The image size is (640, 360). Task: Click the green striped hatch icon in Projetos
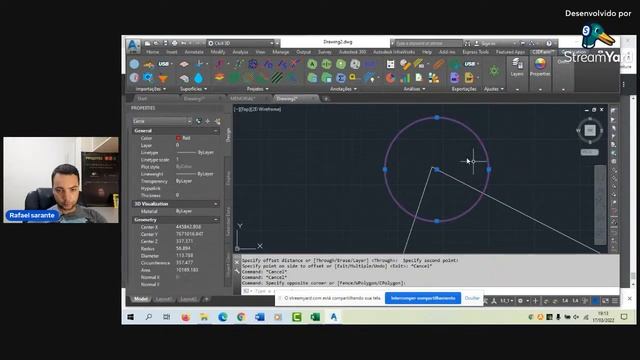coord(277,77)
